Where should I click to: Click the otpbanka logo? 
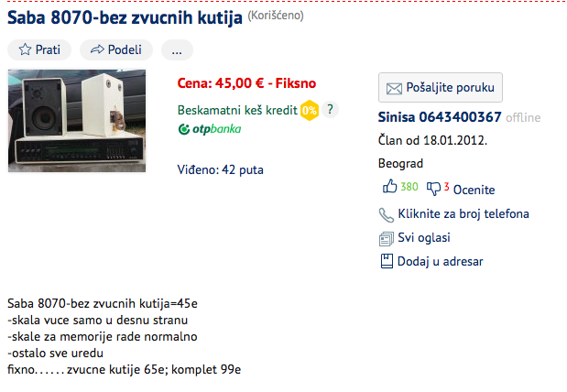tap(210, 129)
